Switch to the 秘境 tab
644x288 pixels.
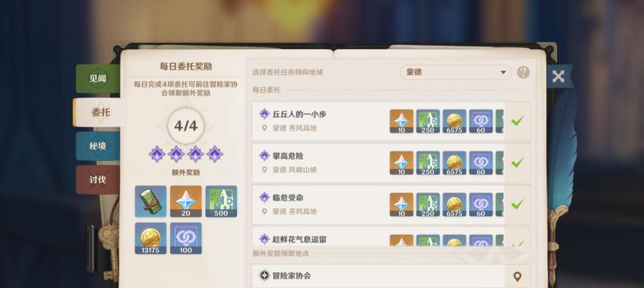coord(98,145)
